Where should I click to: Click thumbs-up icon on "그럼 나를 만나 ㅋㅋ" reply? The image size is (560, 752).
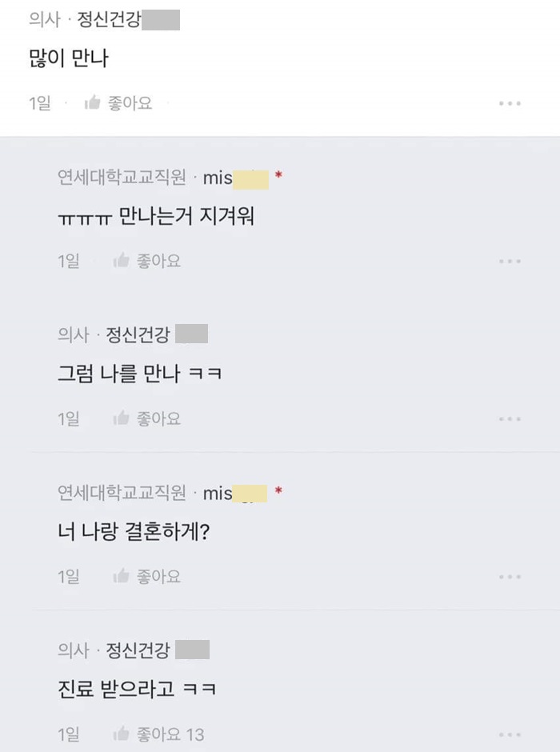pyautogui.click(x=122, y=418)
